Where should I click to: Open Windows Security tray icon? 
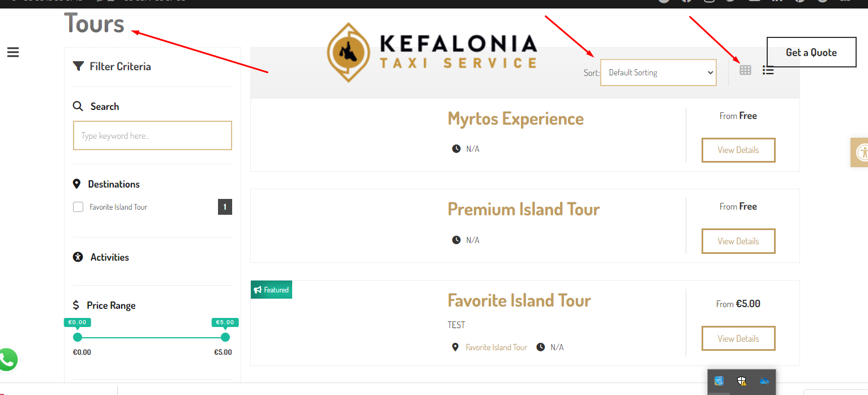742,381
